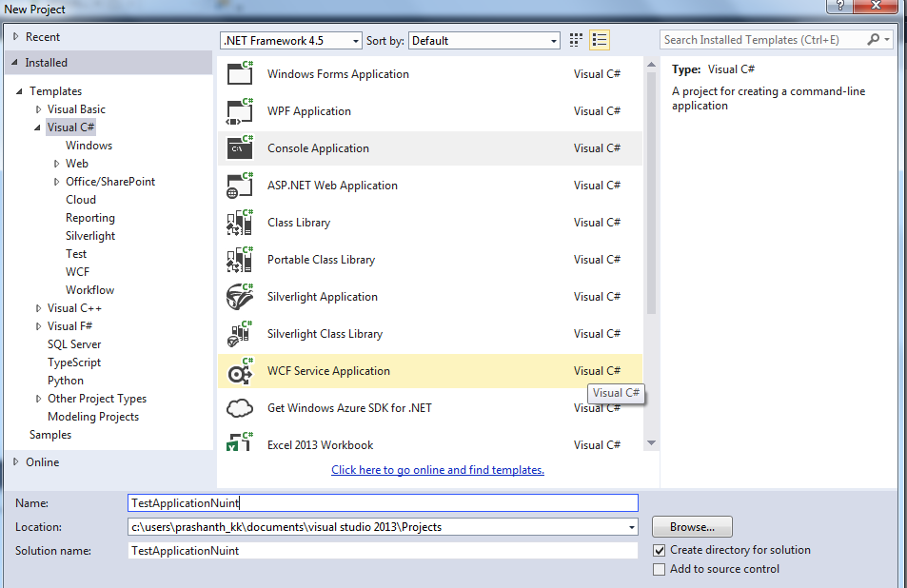This screenshot has width=907, height=588.
Task: Close the New Project dialog
Action: tap(876, 5)
